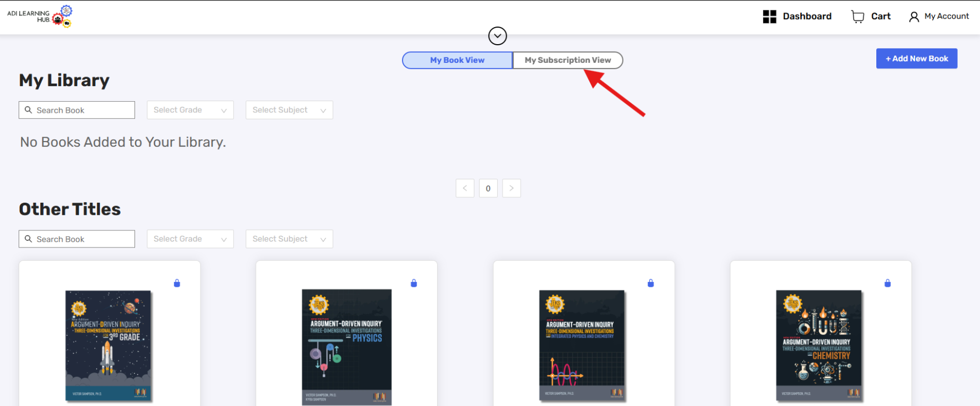The image size is (980, 406).
Task: Open the Integrated Physics and Chemistry cover
Action: tap(582, 346)
